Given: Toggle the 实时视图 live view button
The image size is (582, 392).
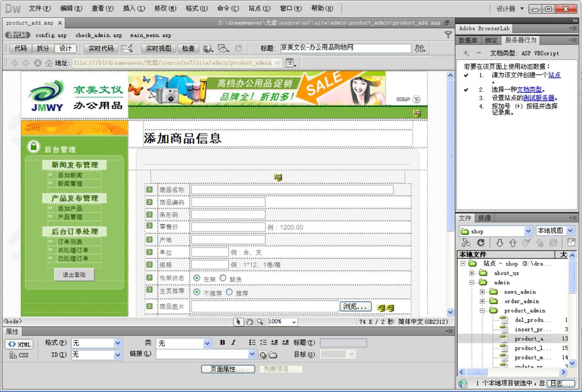Looking at the screenshot, I should pyautogui.click(x=158, y=48).
